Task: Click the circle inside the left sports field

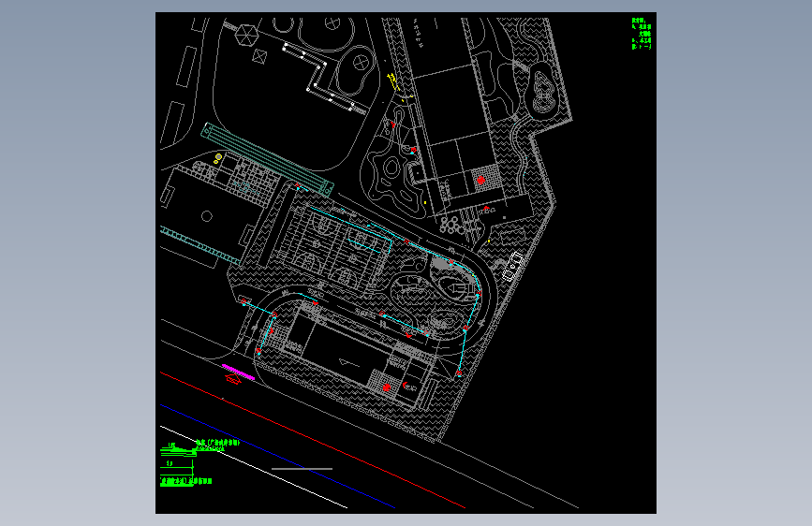Action: coord(207,216)
